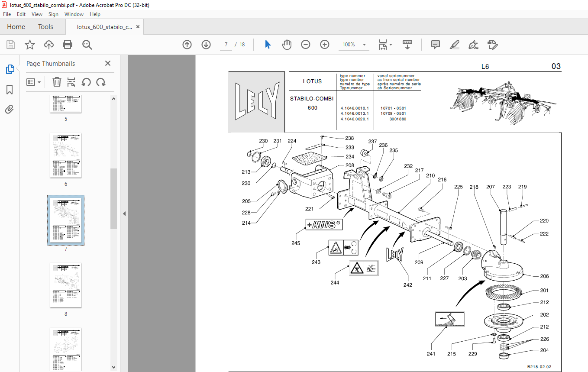The height and width of the screenshot is (372, 588).
Task: Toggle scrolling mode toolbar icon
Action: pos(407,45)
